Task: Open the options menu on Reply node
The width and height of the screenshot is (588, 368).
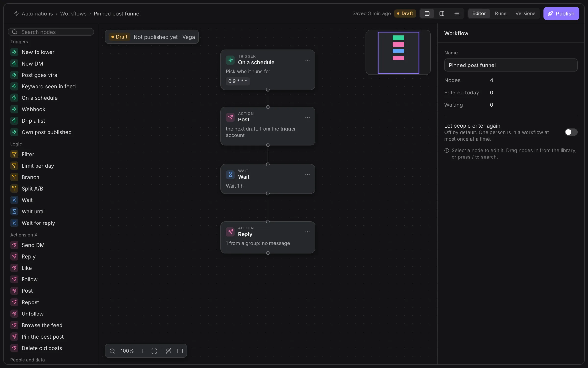Action: tap(307, 232)
